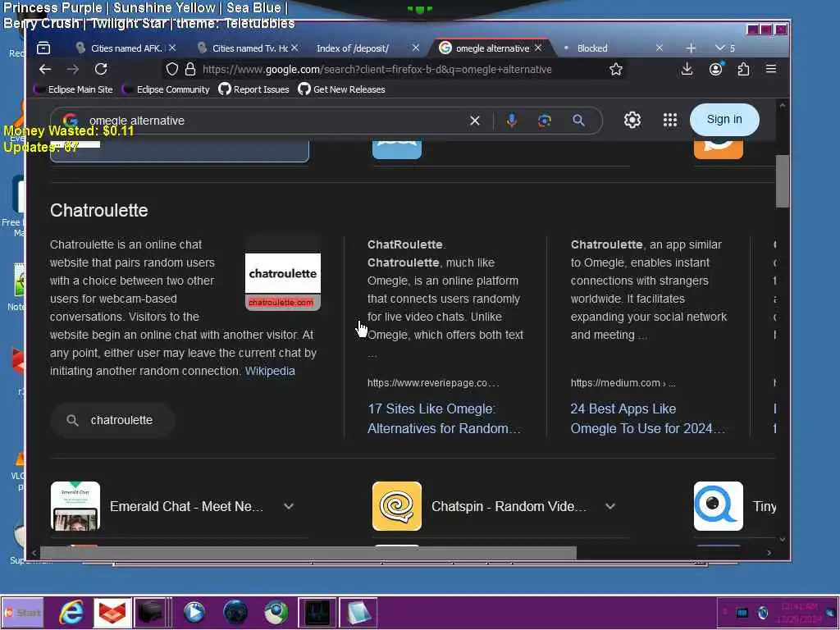Go back to the previous page
840x630 pixels.
point(45,69)
